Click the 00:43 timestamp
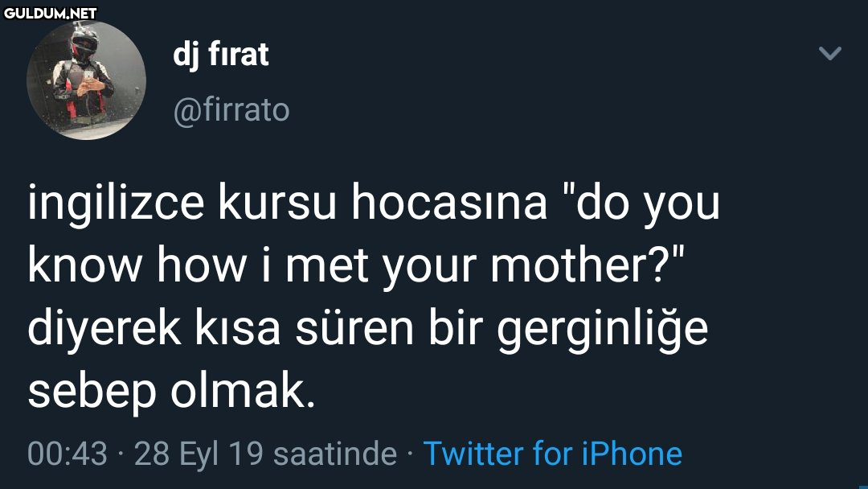Image resolution: width=868 pixels, height=489 pixels. click(67, 454)
